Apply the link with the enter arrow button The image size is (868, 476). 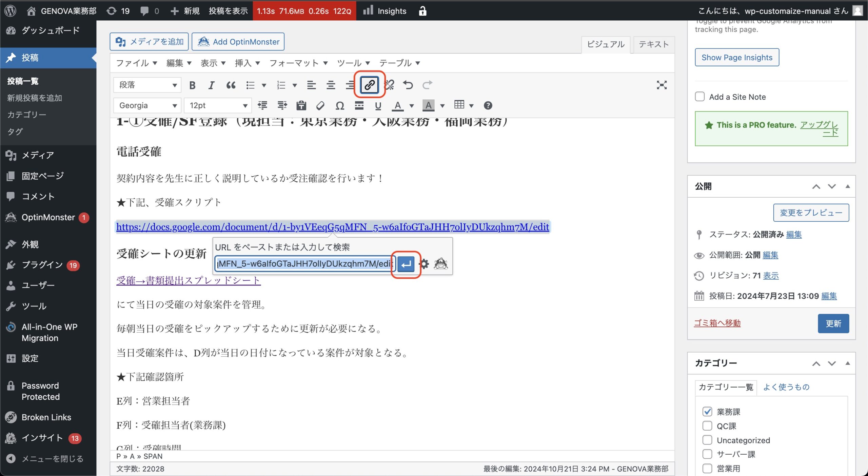tap(406, 264)
